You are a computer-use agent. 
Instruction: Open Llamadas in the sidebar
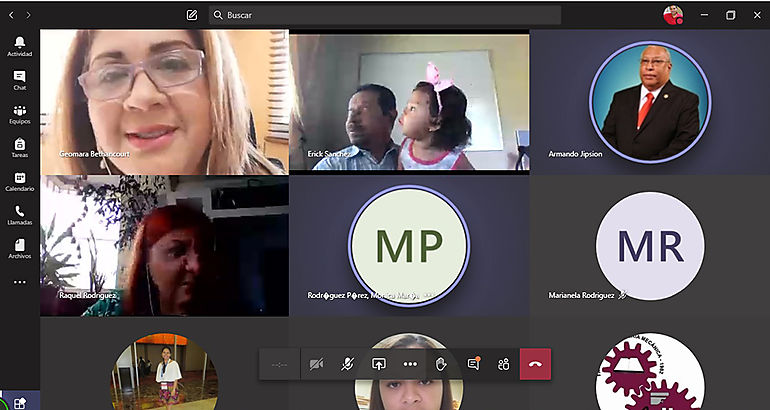pyautogui.click(x=20, y=215)
